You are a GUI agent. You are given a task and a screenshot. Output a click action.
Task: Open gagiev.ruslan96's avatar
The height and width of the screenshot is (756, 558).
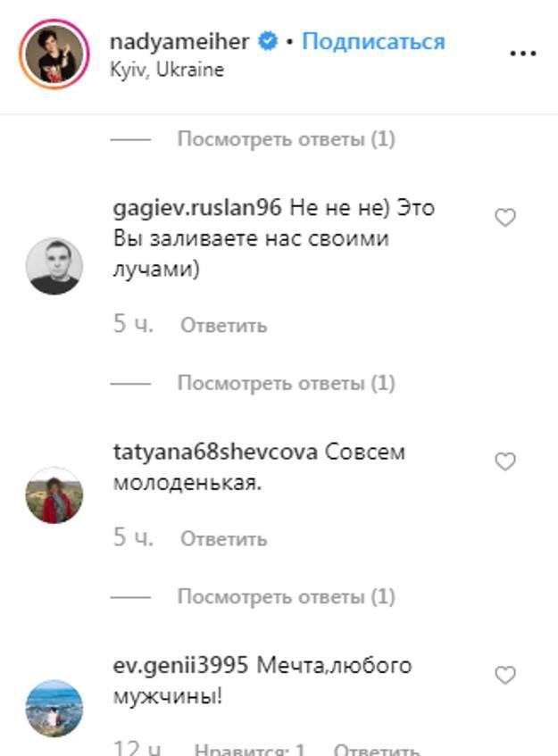[54, 266]
